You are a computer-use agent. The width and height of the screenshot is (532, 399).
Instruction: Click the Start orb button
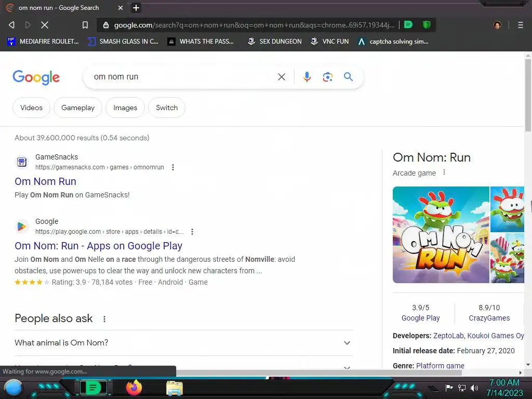pos(13,388)
